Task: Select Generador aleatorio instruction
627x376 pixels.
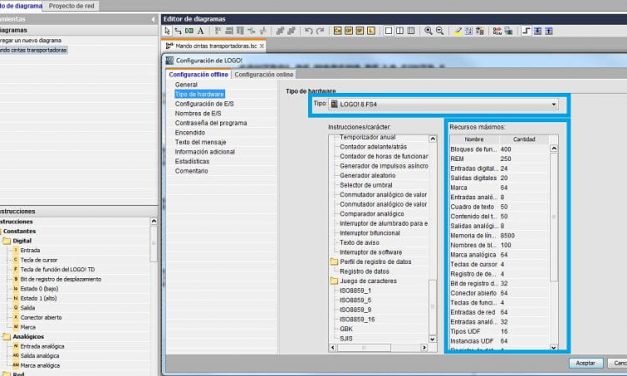Action: (367, 176)
